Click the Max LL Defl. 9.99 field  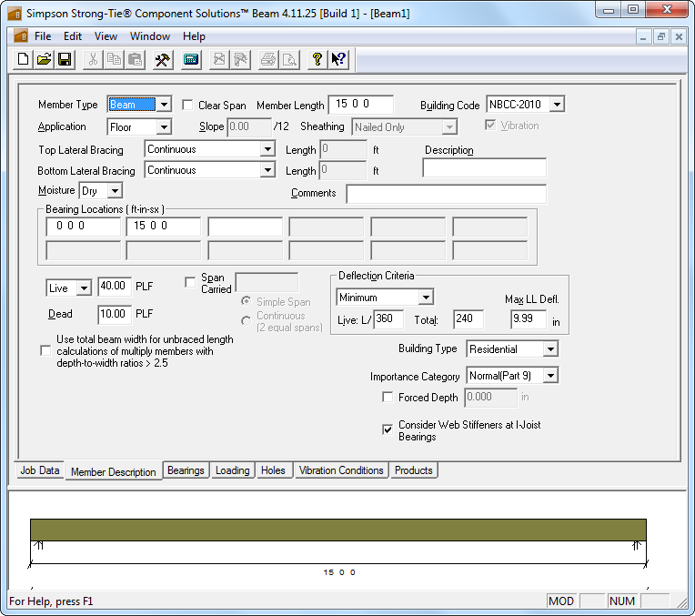tap(529, 319)
